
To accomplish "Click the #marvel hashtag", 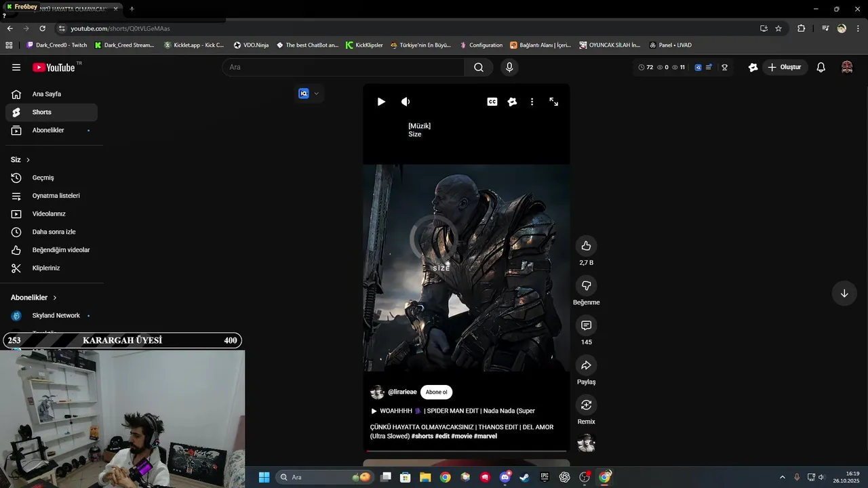I will pyautogui.click(x=486, y=436).
